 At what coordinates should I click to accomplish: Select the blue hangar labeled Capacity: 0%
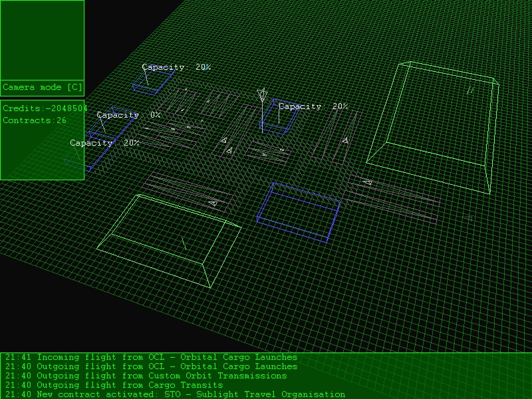[113, 124]
